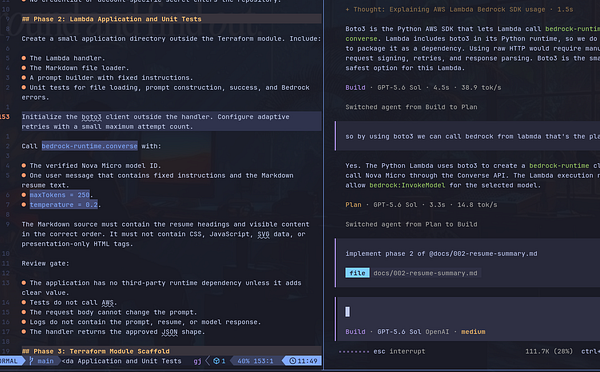Click the 'Review gate:' line
The height and width of the screenshot is (372, 600).
(x=45, y=263)
